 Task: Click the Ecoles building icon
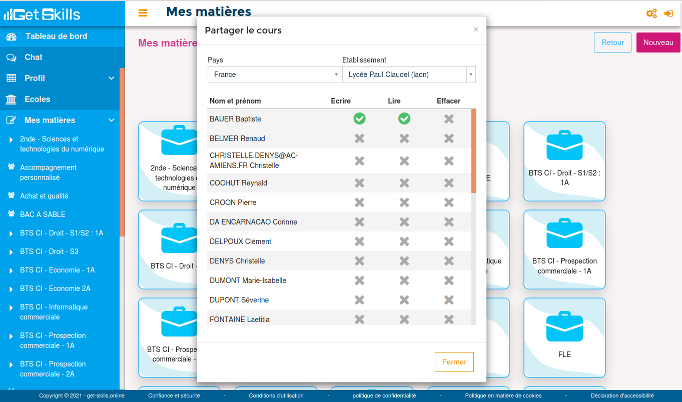(11, 99)
